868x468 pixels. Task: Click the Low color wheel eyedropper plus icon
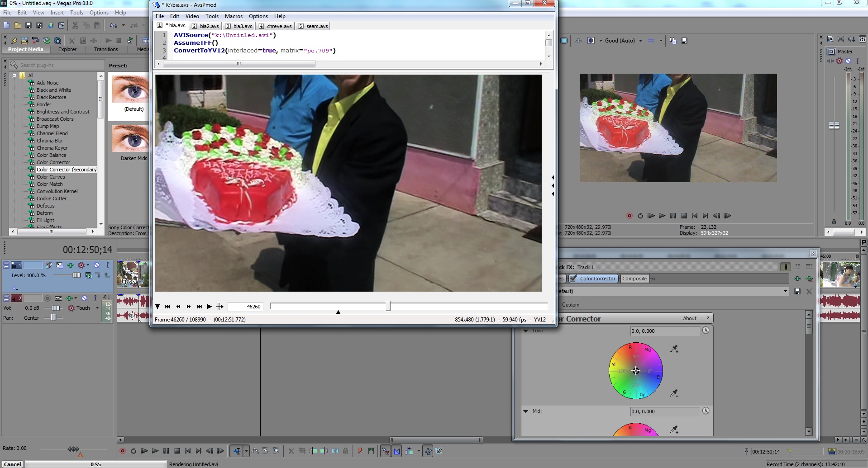point(674,349)
